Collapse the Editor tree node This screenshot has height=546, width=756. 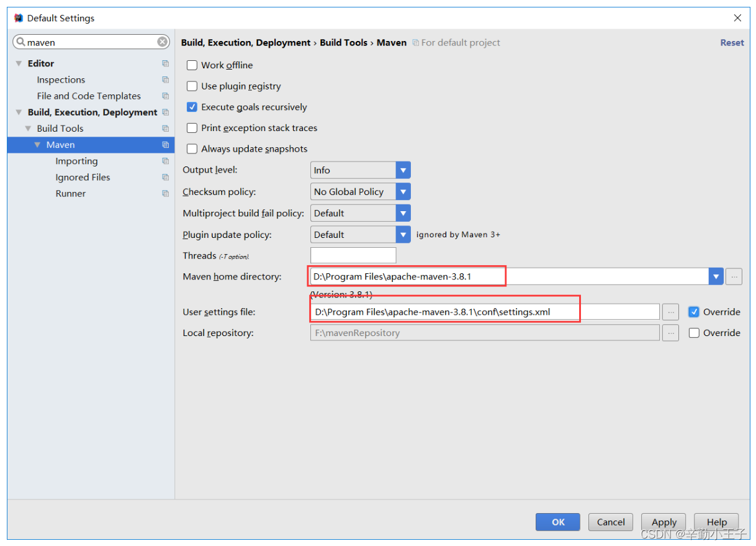pyautogui.click(x=19, y=63)
